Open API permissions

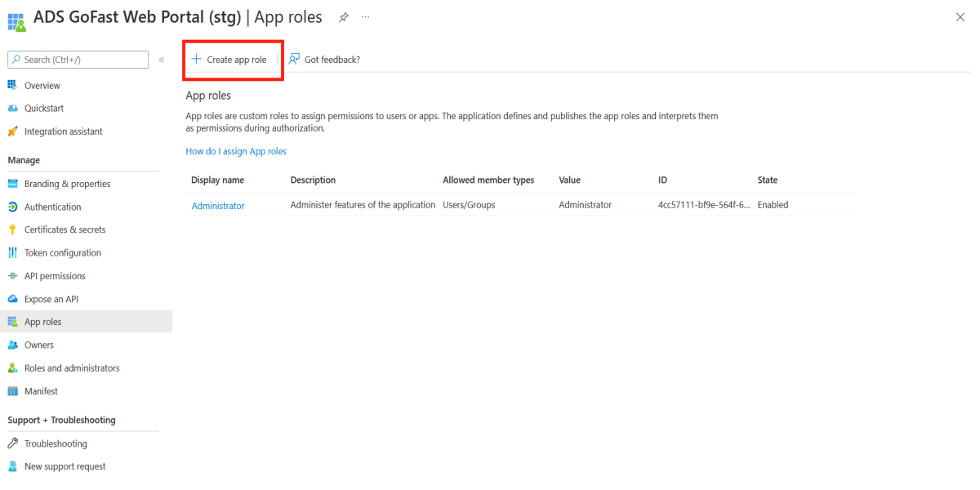[x=55, y=276]
